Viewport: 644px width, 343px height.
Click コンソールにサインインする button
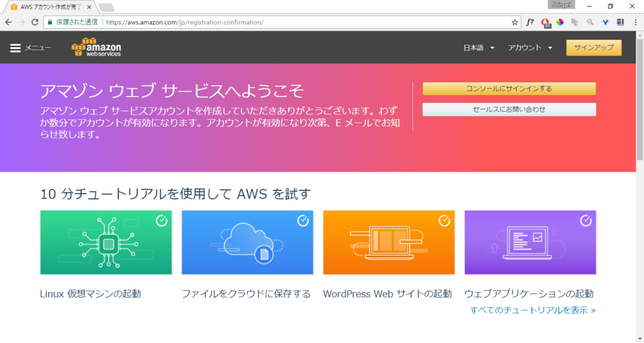coord(509,89)
